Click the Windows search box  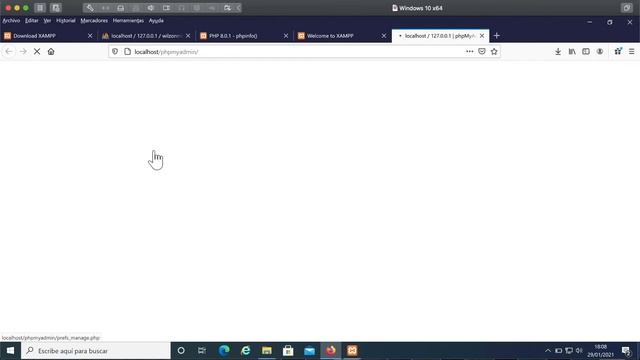pyautogui.click(x=96, y=351)
